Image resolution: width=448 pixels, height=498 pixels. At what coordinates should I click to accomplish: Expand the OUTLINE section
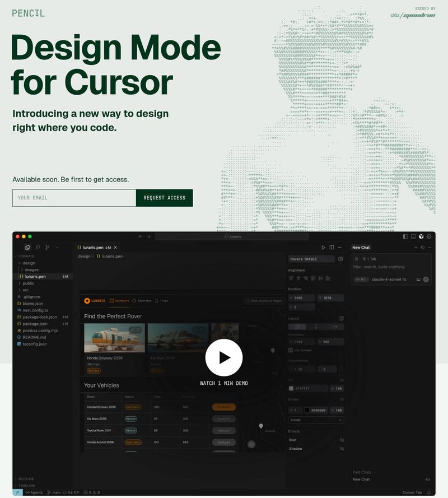26,479
